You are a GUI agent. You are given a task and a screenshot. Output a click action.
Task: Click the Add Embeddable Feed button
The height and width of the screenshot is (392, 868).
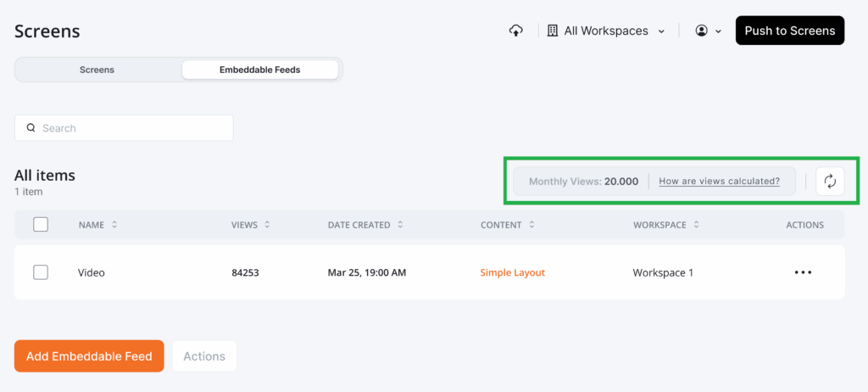[x=89, y=356]
